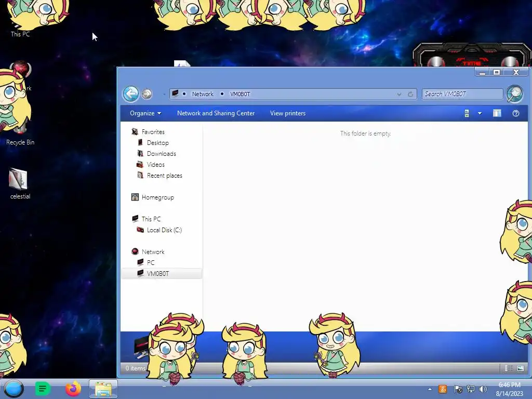Toggle the preview pane icon

(497, 113)
